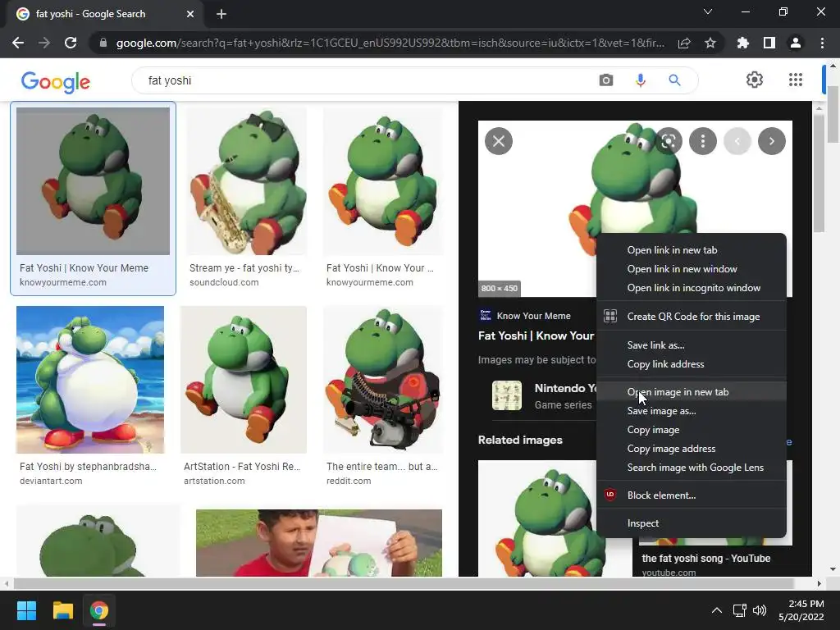Image resolution: width=840 pixels, height=630 pixels.
Task: Choose Open link in new tab
Action: [x=691, y=250]
